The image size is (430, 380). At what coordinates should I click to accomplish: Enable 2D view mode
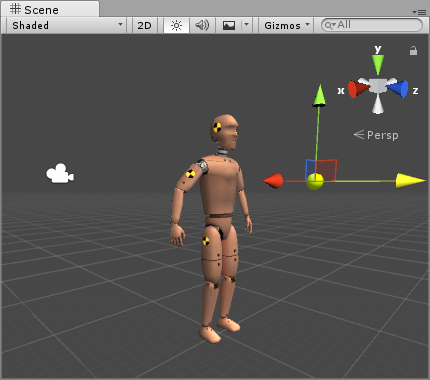tap(144, 25)
